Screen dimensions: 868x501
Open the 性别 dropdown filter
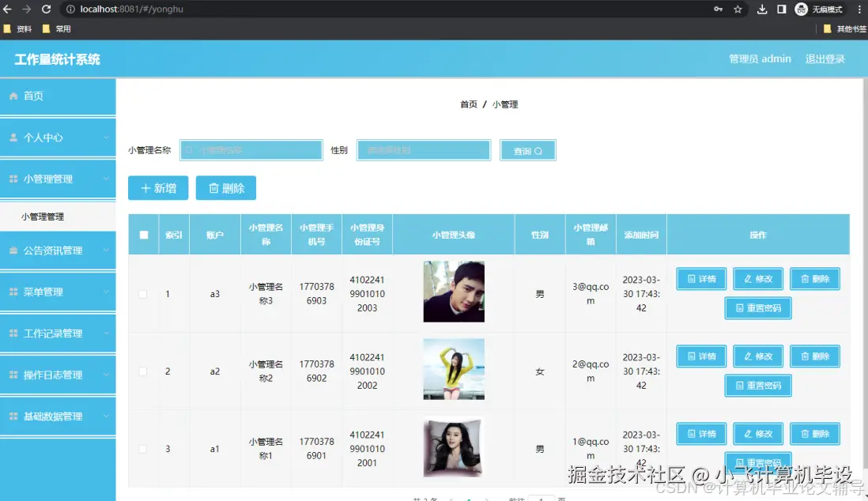coord(424,150)
